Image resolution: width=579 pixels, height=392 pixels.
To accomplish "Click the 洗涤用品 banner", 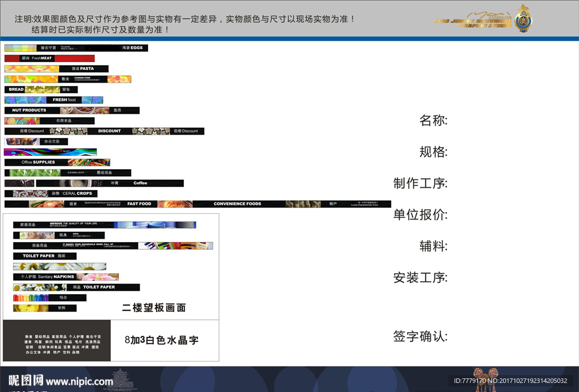I will (113, 245).
